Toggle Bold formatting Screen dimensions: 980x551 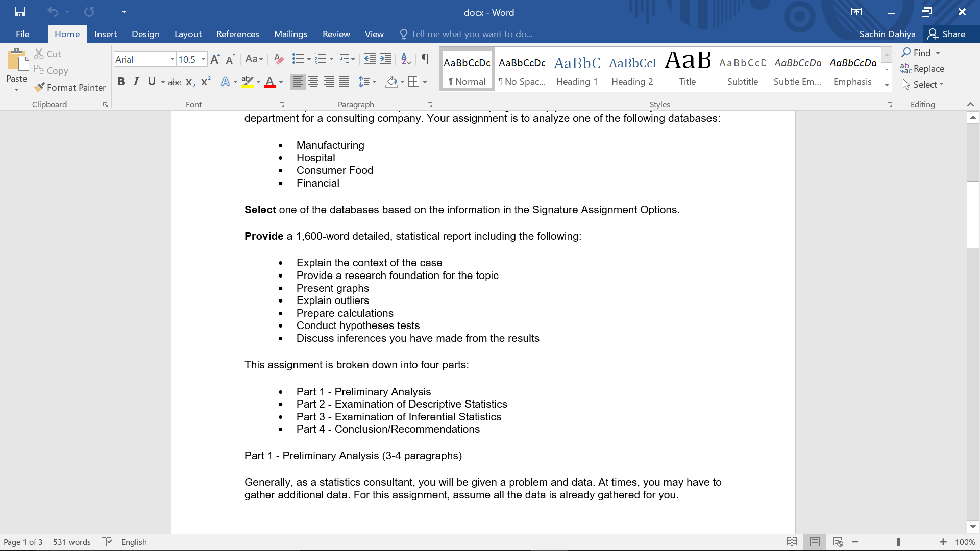point(121,82)
